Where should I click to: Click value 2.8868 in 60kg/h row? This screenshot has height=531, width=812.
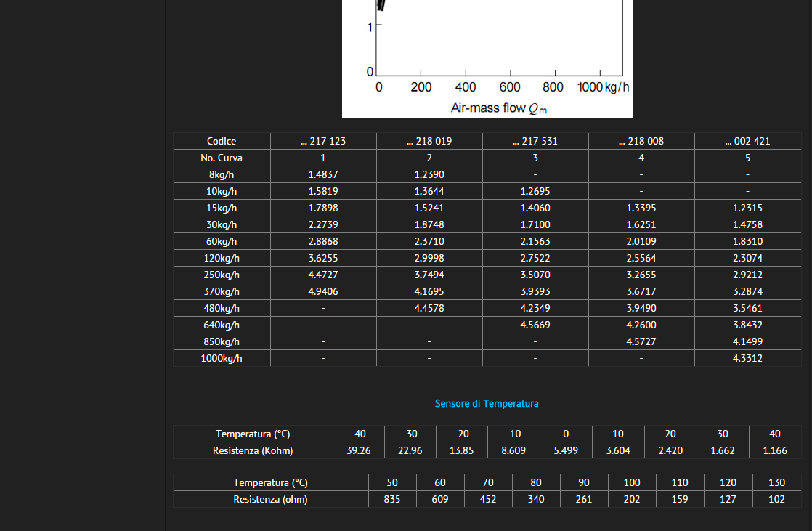click(323, 241)
